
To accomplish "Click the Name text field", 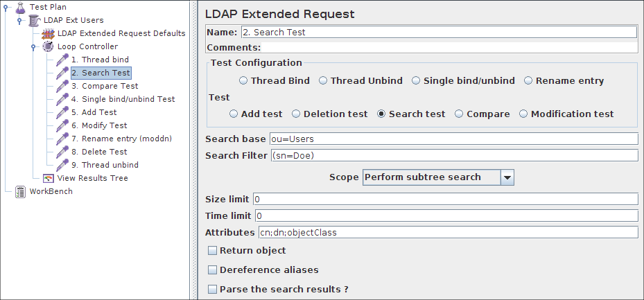I will [438, 32].
